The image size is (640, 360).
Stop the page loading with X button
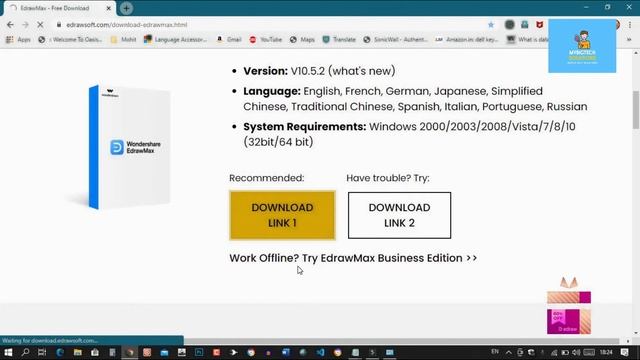(40, 24)
